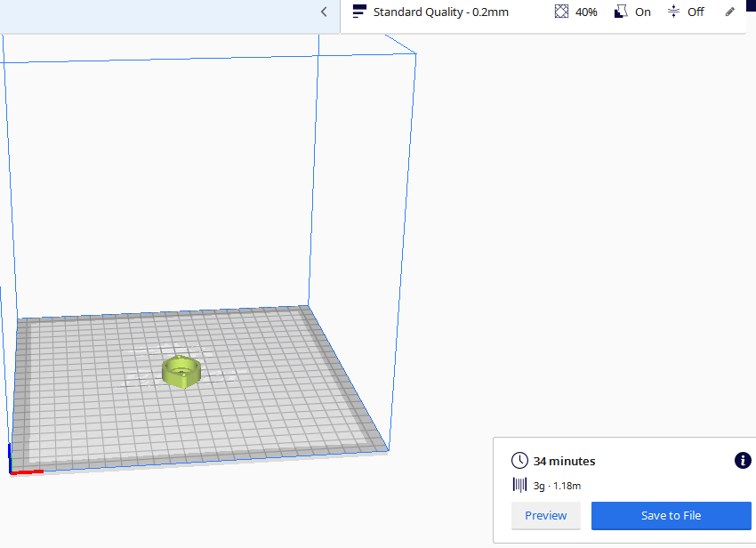756x548 pixels.
Task: Collapse panel with left chevron arrow
Action: pyautogui.click(x=324, y=12)
